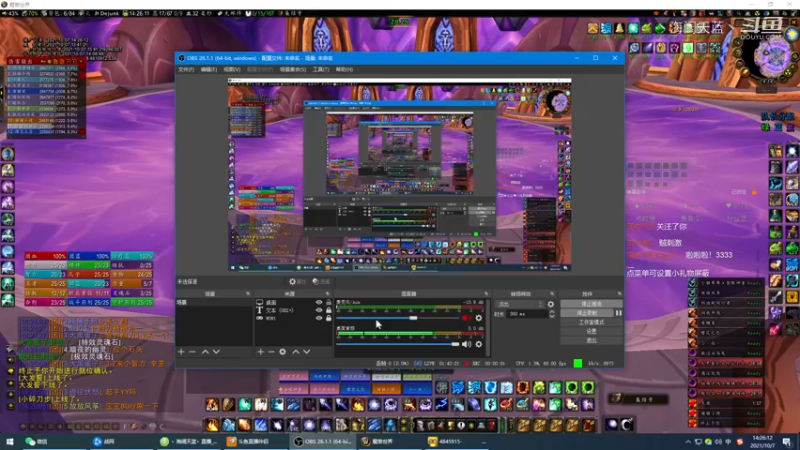Pop out the sources dock panel
The height and width of the screenshot is (450, 800).
pyautogui.click(x=328, y=294)
